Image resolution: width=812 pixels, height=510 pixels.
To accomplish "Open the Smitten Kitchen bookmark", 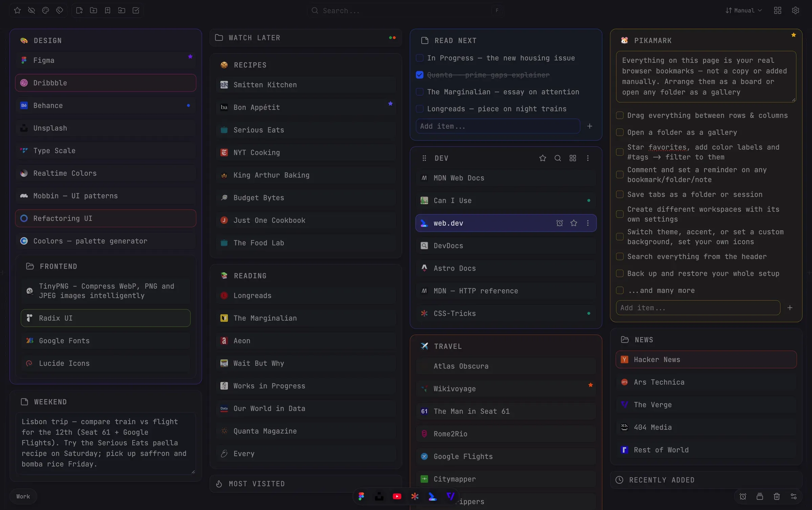I will click(306, 85).
